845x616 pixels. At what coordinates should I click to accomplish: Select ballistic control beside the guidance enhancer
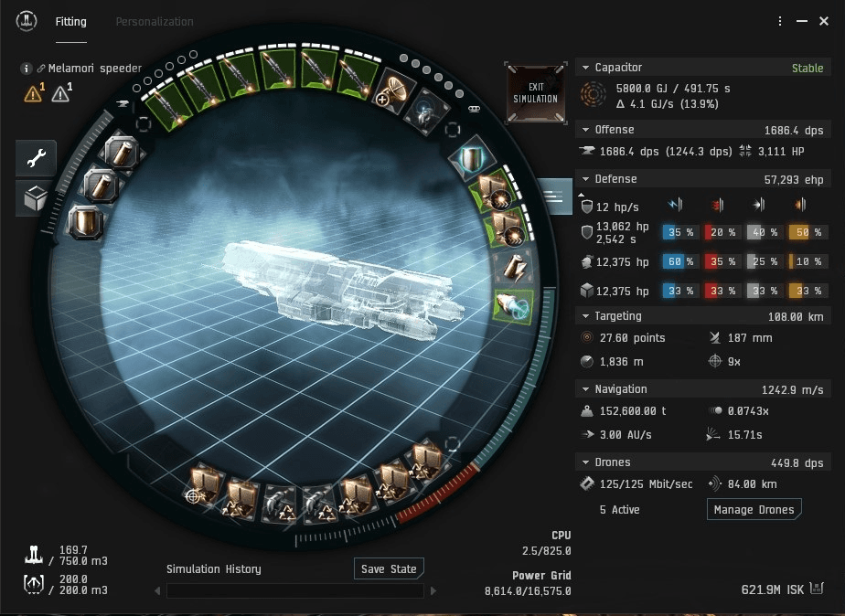pos(241,499)
